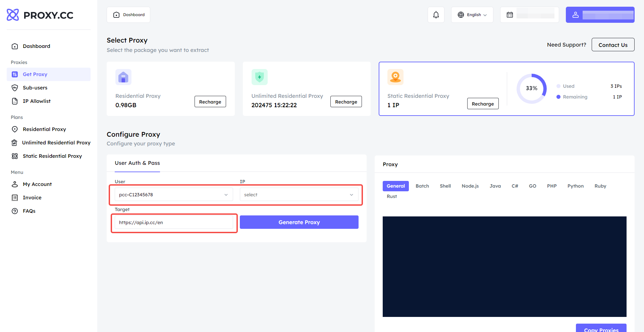Click the Target URL input field
The width and height of the screenshot is (644, 332).
[x=174, y=222]
